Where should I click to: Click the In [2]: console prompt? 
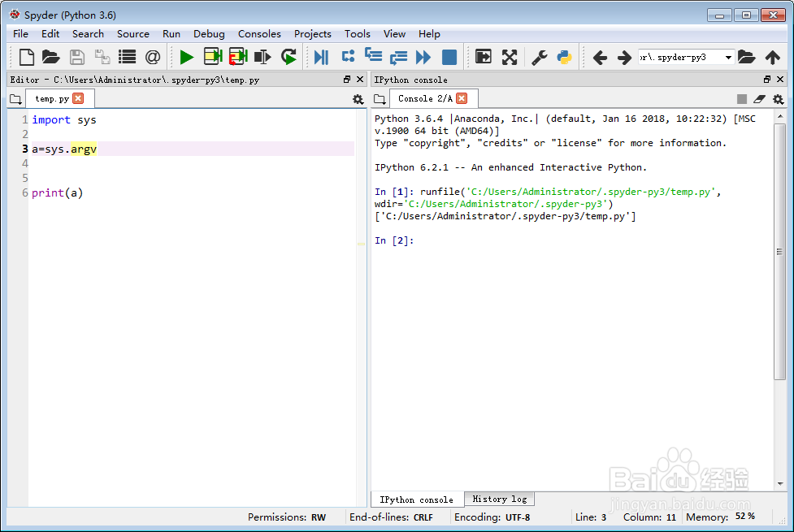(x=394, y=240)
